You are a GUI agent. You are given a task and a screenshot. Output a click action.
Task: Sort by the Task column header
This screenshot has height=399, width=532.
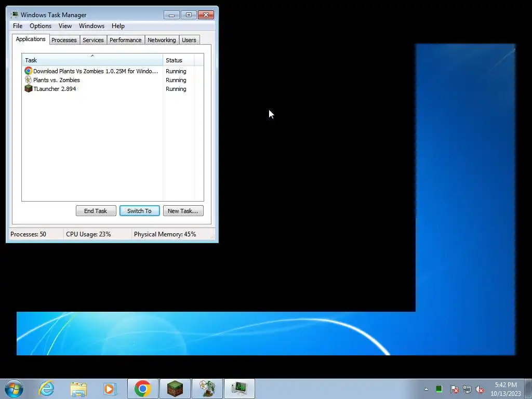pyautogui.click(x=92, y=60)
